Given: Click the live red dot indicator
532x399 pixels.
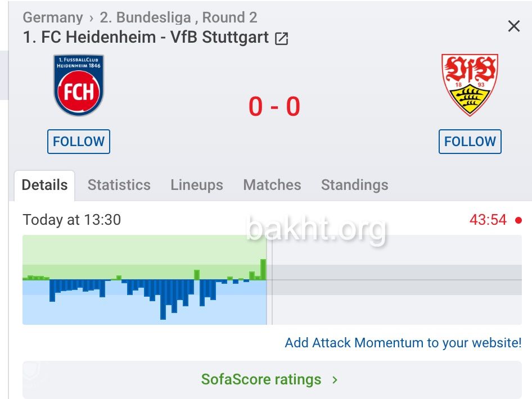Looking at the screenshot, I should click(518, 220).
